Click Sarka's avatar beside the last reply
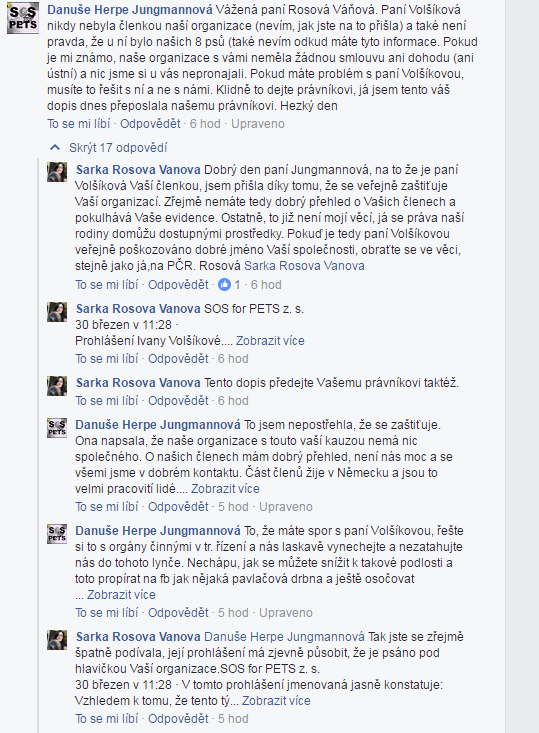539x733 pixels. click(57, 640)
